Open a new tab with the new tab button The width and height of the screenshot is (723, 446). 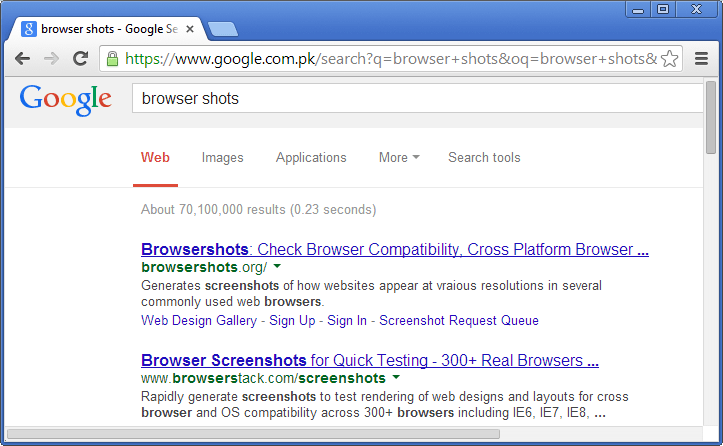tap(223, 29)
